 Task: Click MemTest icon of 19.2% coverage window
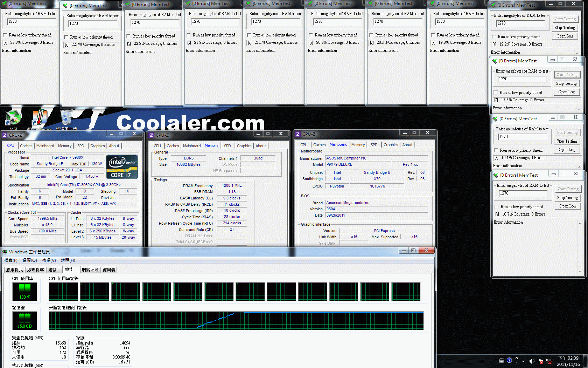point(493,5)
